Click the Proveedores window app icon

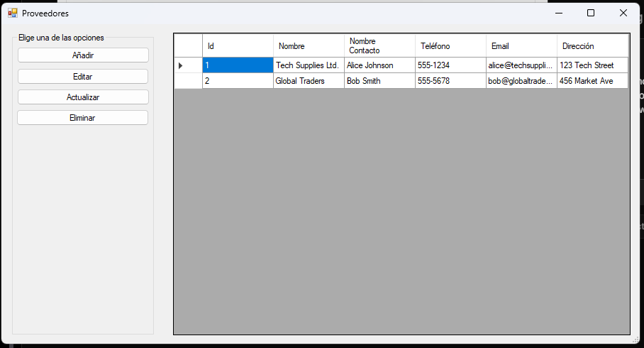(x=12, y=13)
